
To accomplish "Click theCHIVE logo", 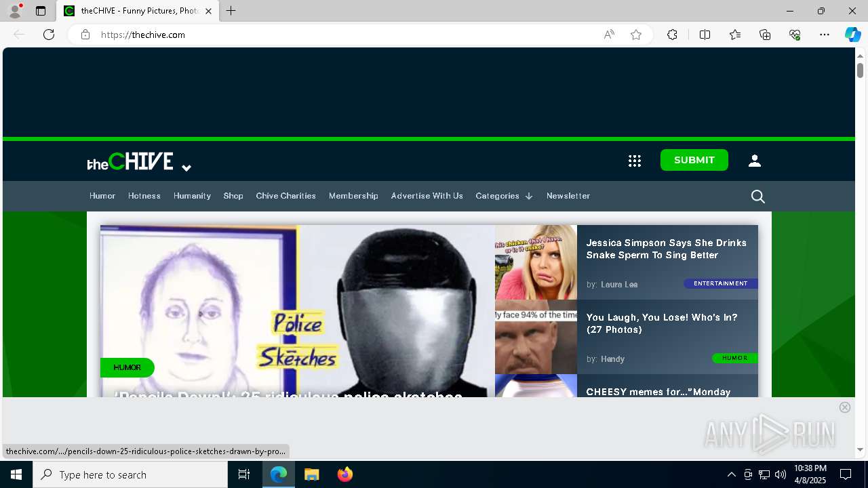I will coord(130,161).
